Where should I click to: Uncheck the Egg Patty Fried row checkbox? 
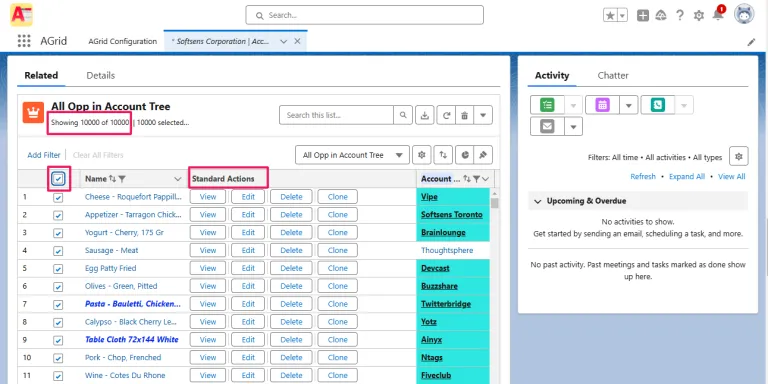click(x=58, y=269)
